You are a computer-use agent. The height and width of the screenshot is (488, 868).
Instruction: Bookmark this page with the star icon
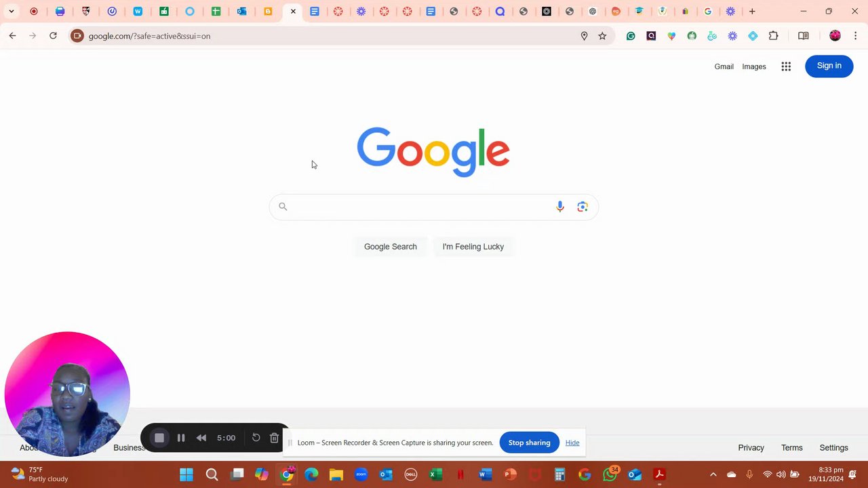[x=602, y=36]
